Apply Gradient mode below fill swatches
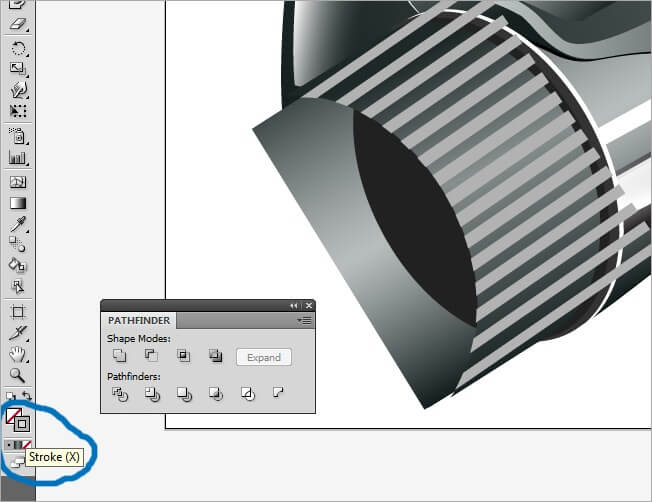 (18, 445)
